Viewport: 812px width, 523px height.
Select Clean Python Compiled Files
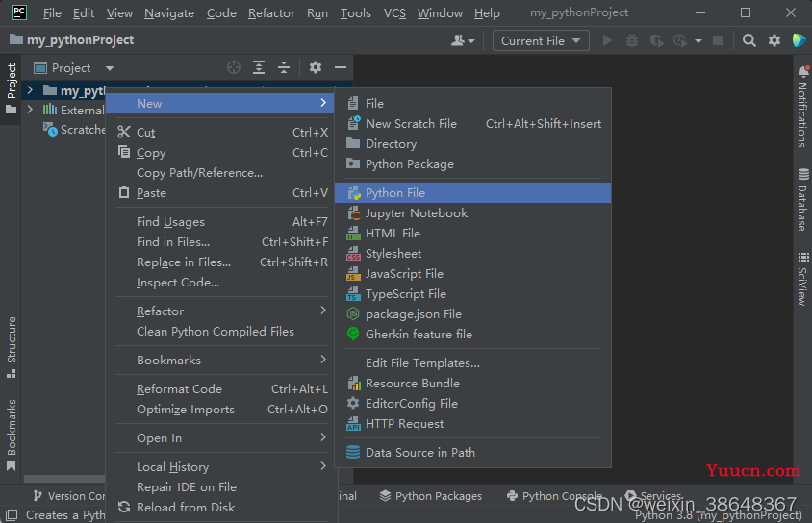(220, 332)
